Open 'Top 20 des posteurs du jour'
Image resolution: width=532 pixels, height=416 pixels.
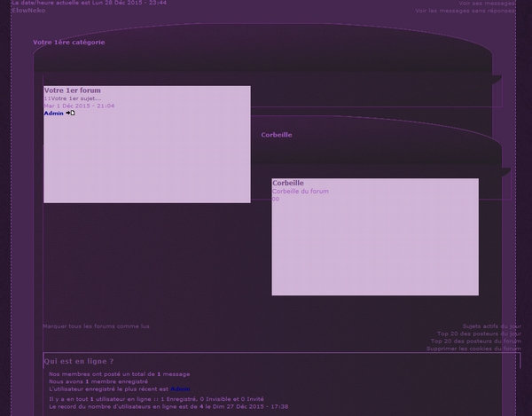(x=479, y=334)
